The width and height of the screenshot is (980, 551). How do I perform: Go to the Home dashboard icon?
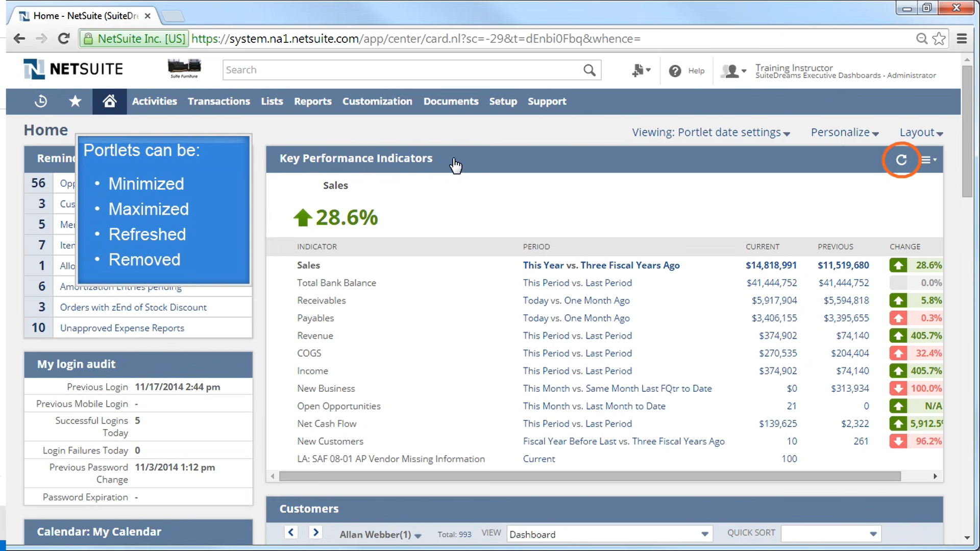pyautogui.click(x=109, y=101)
